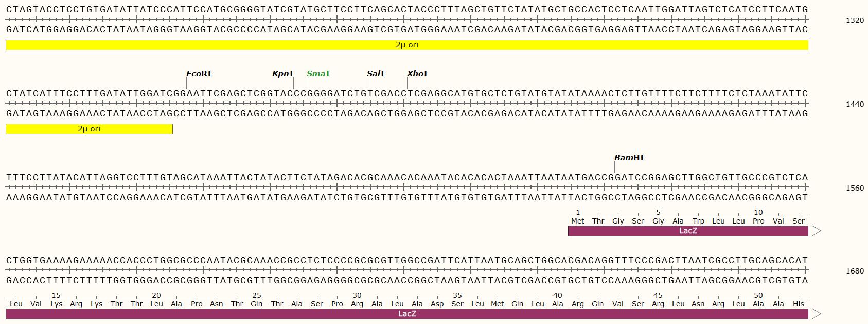
Task: Select the XhoI enzyme site label
Action: click(417, 74)
